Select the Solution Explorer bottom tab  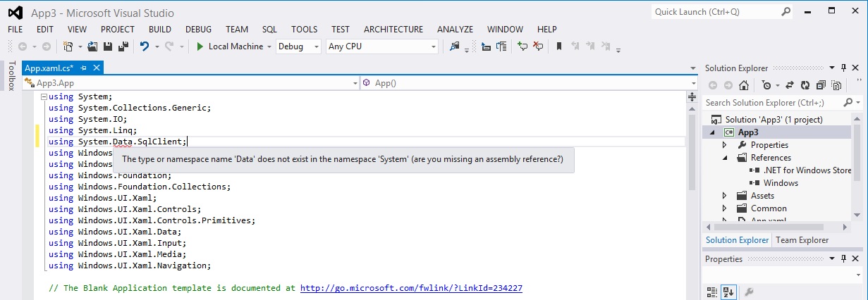tap(737, 240)
